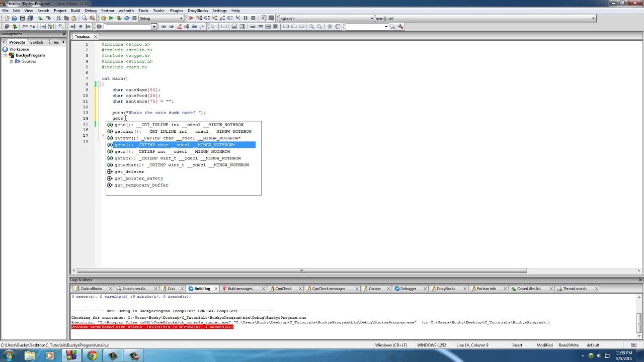Click the Cut toolbar icon
The height and width of the screenshot is (362, 644).
[58, 18]
